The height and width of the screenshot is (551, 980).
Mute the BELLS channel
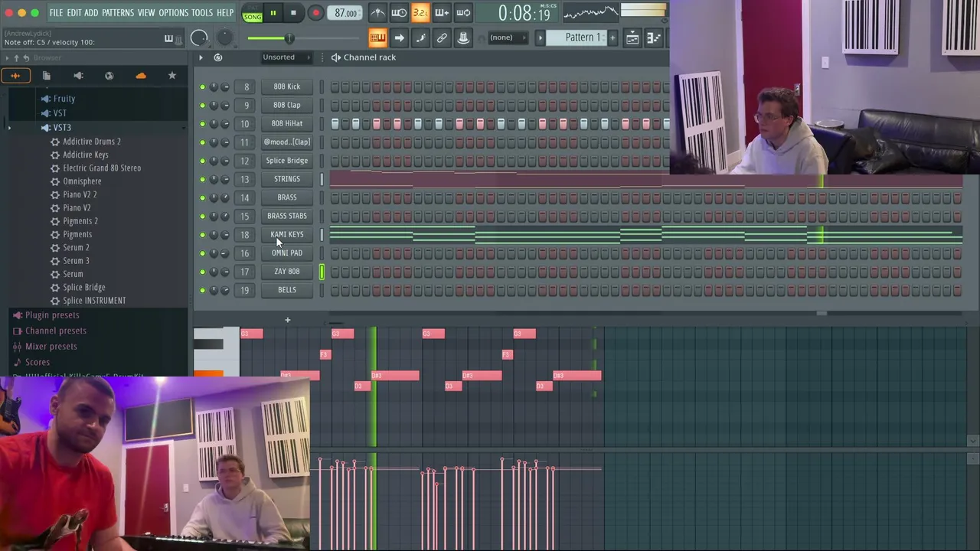coord(202,290)
